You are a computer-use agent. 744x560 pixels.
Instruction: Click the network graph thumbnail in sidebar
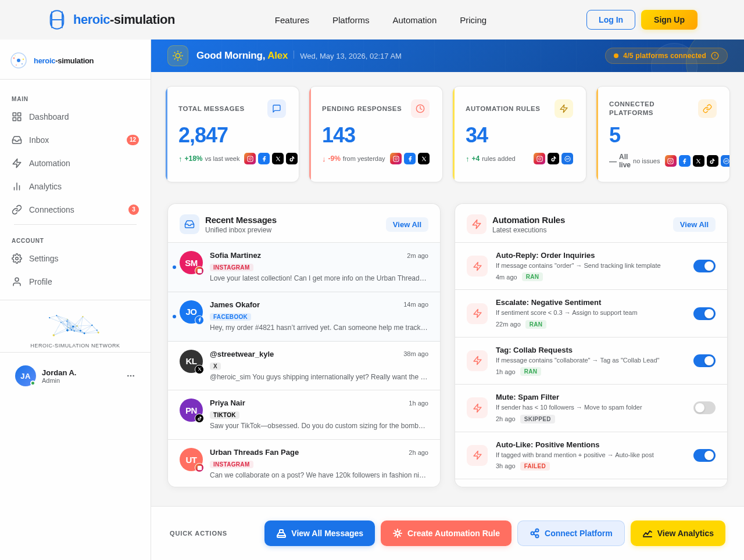coord(75,325)
